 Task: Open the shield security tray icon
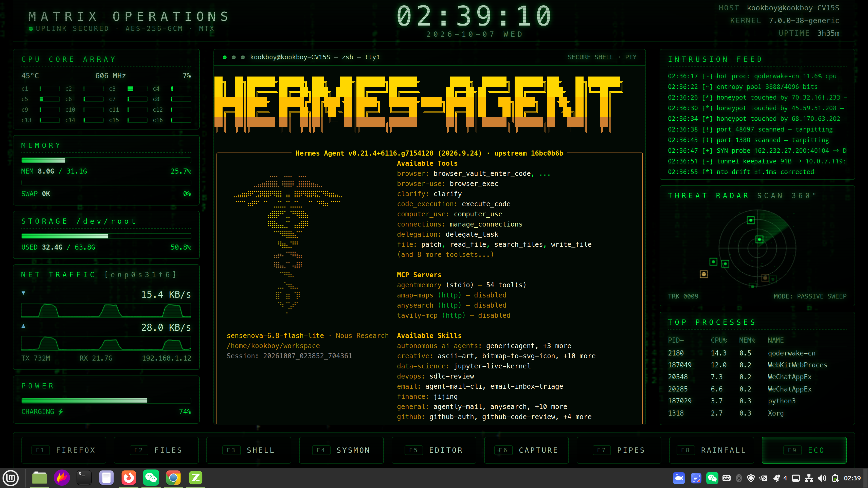point(751,478)
